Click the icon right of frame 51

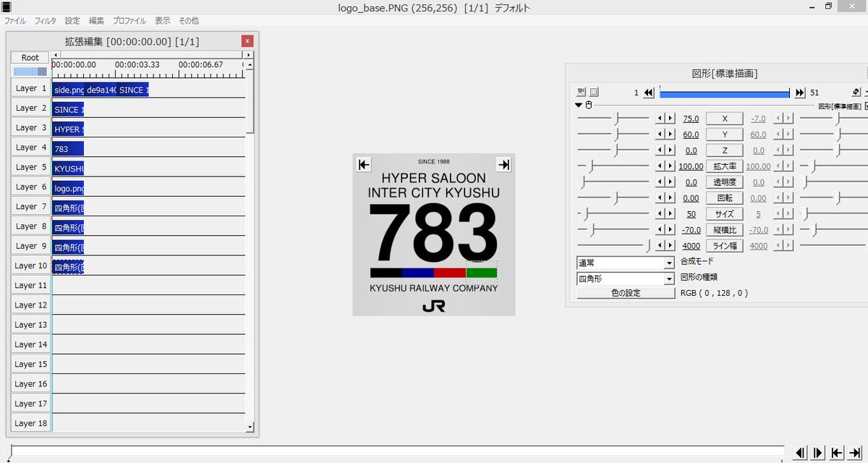click(x=856, y=92)
